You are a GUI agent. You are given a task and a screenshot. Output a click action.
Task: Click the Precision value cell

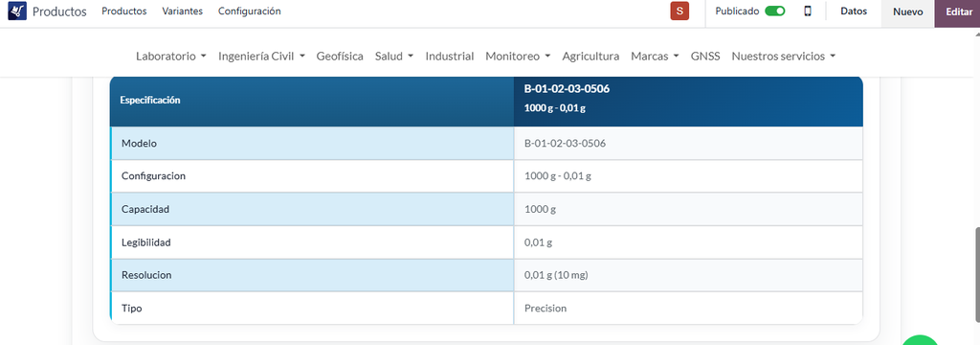688,308
